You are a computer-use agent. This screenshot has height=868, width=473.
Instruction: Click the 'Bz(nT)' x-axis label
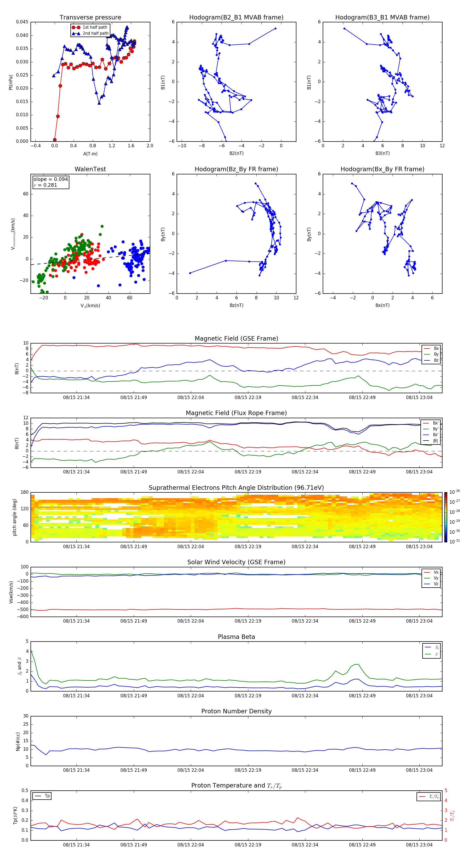(236, 305)
